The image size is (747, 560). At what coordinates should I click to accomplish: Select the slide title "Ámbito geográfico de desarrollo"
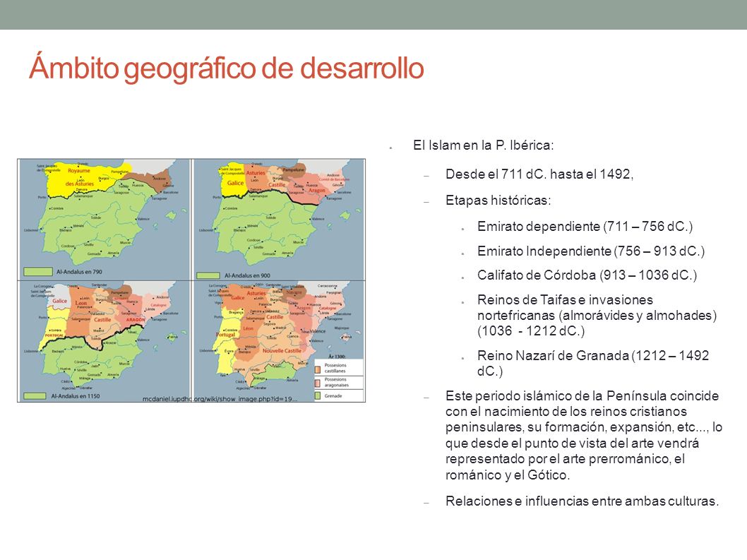227,68
